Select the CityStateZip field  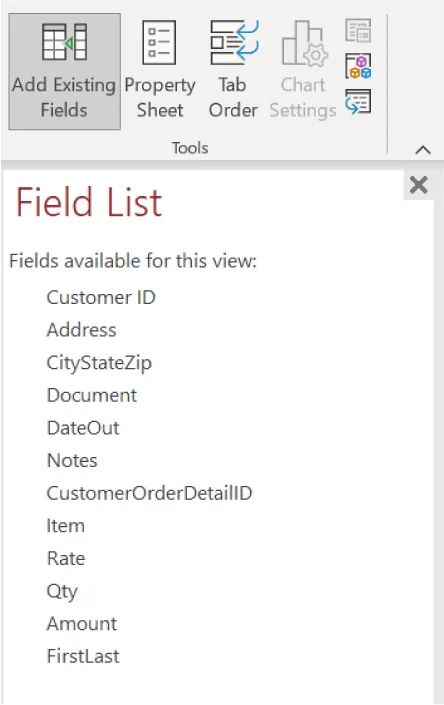[x=99, y=363]
